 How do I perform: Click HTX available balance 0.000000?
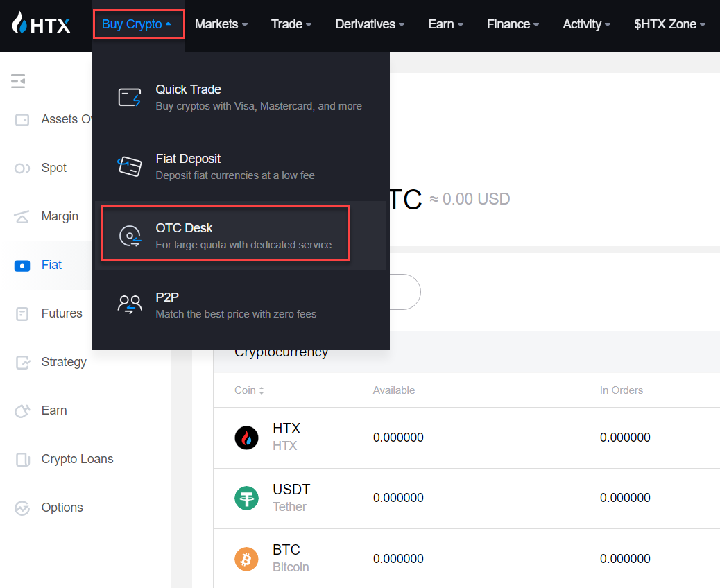click(x=398, y=438)
